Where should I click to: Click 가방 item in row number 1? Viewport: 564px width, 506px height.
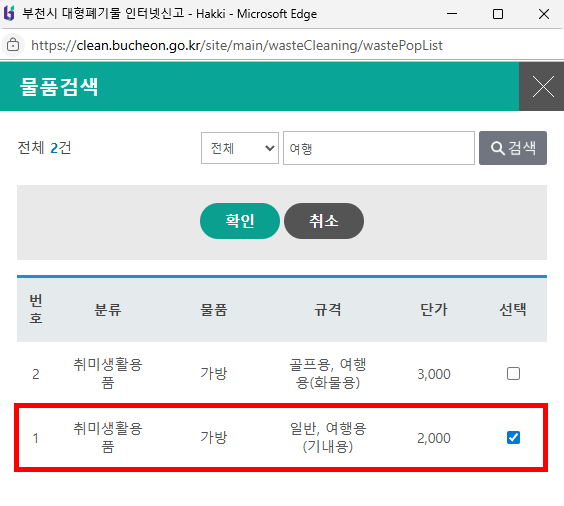coord(214,438)
